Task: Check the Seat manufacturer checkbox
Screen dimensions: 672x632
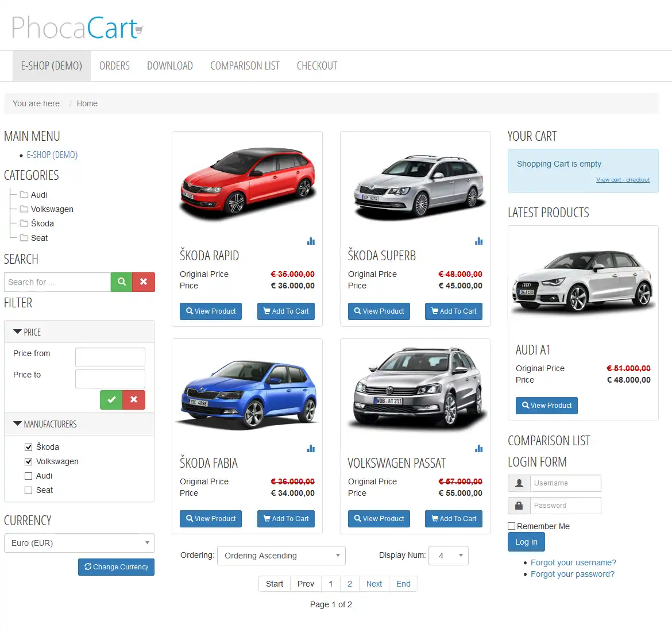Action: [x=28, y=490]
